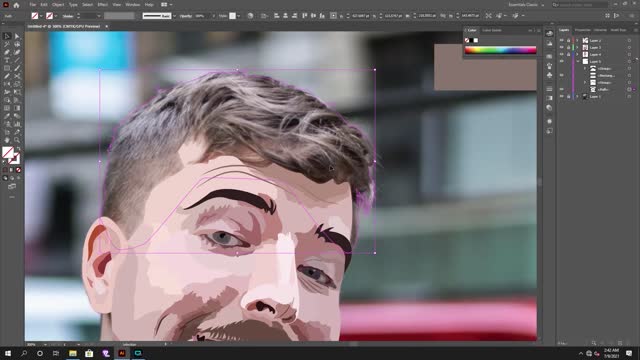Unlock Layer 2 with its lock icon
Viewport: 640px width, 360px height.
point(568,40)
